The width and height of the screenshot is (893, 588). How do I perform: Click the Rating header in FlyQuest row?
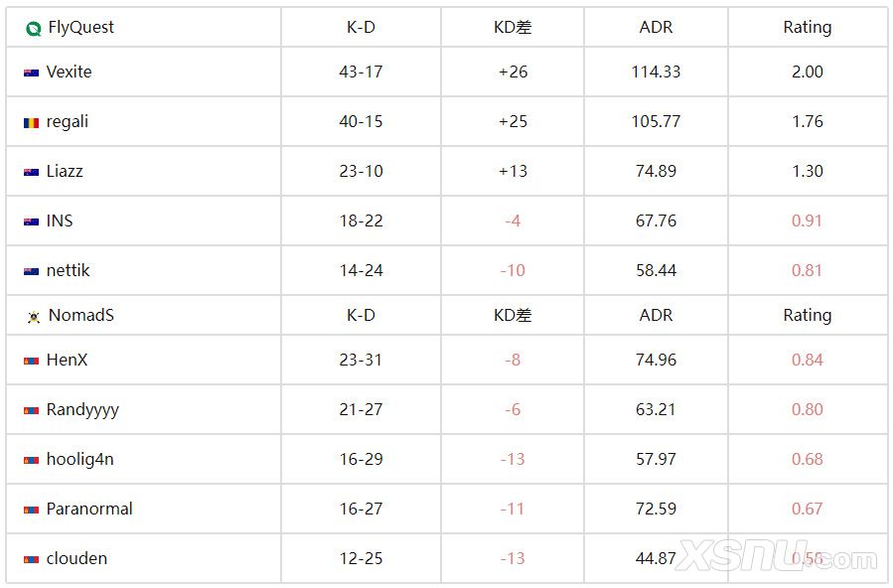807,27
